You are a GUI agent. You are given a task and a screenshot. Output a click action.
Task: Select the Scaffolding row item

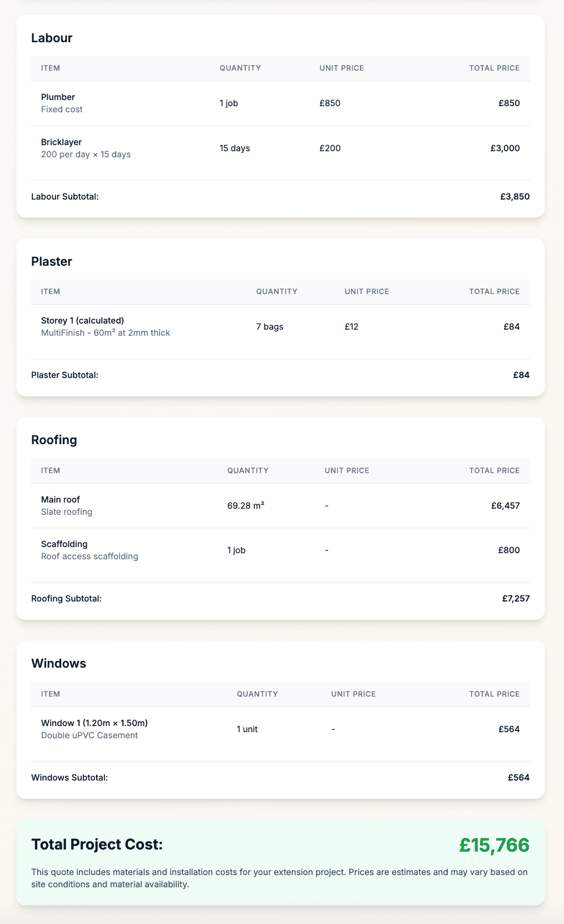coord(64,544)
